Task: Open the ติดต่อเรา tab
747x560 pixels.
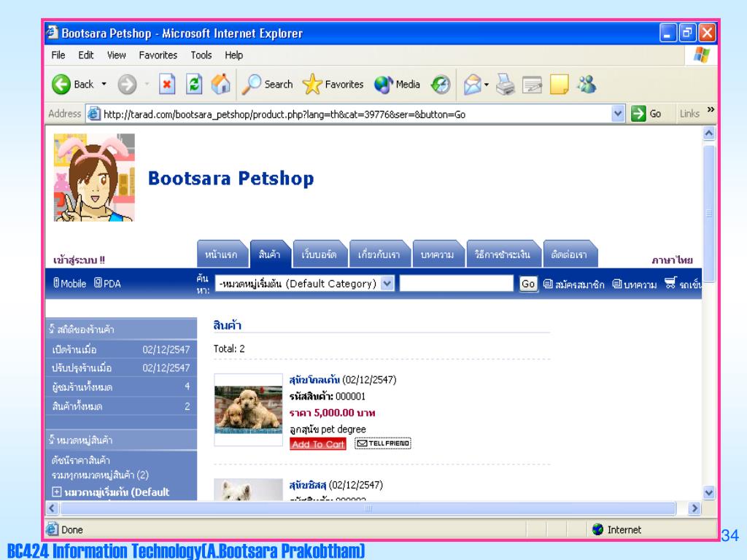Action: click(569, 254)
